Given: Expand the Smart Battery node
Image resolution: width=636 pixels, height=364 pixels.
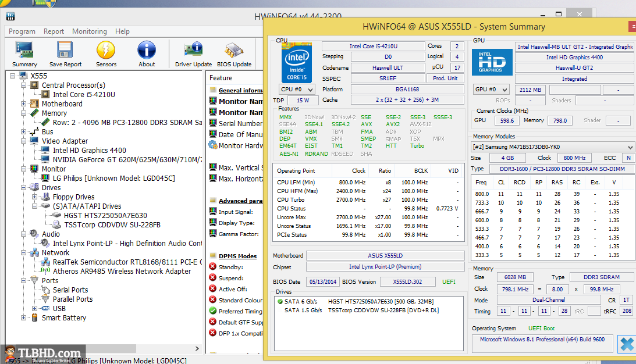Looking at the screenshot, I should click(23, 318).
